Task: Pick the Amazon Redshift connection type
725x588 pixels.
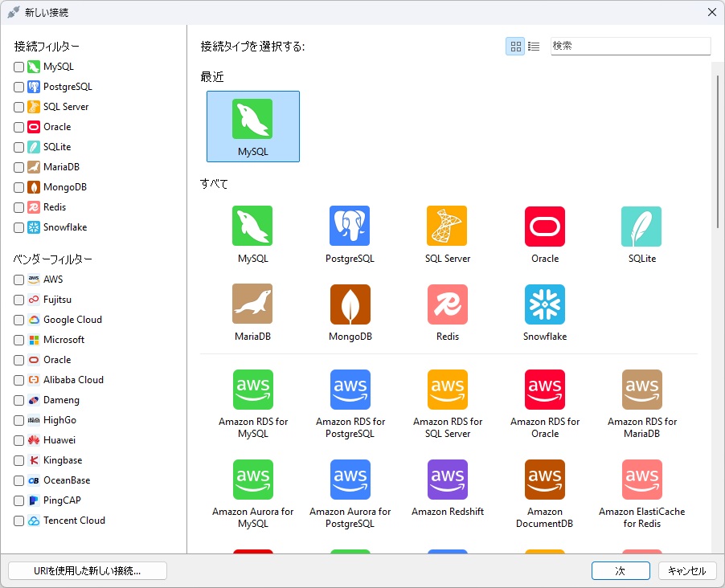Action: click(447, 488)
